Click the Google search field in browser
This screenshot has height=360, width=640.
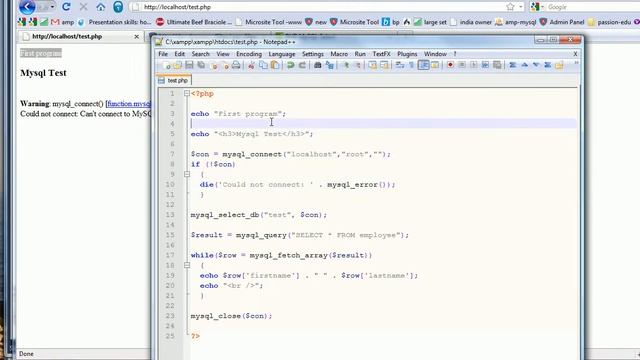pos(593,7)
